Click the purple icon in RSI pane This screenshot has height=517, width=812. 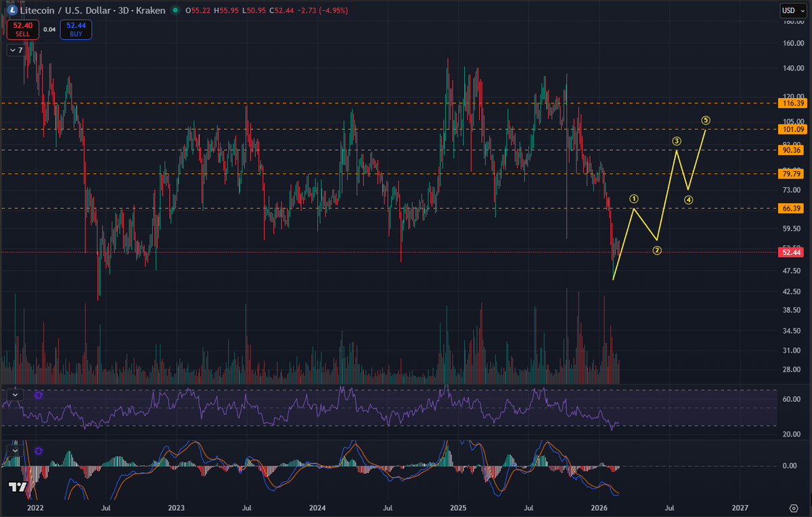coord(39,395)
